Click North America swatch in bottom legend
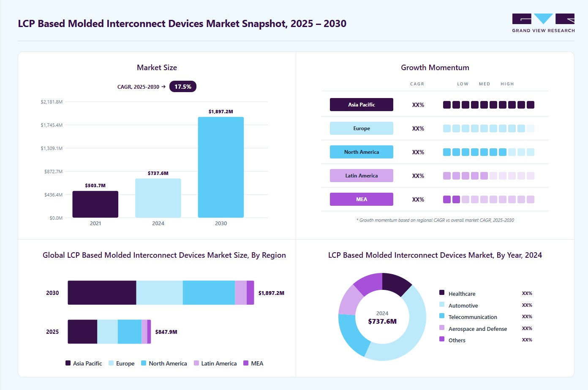The width and height of the screenshot is (588, 390). pyautogui.click(x=144, y=363)
